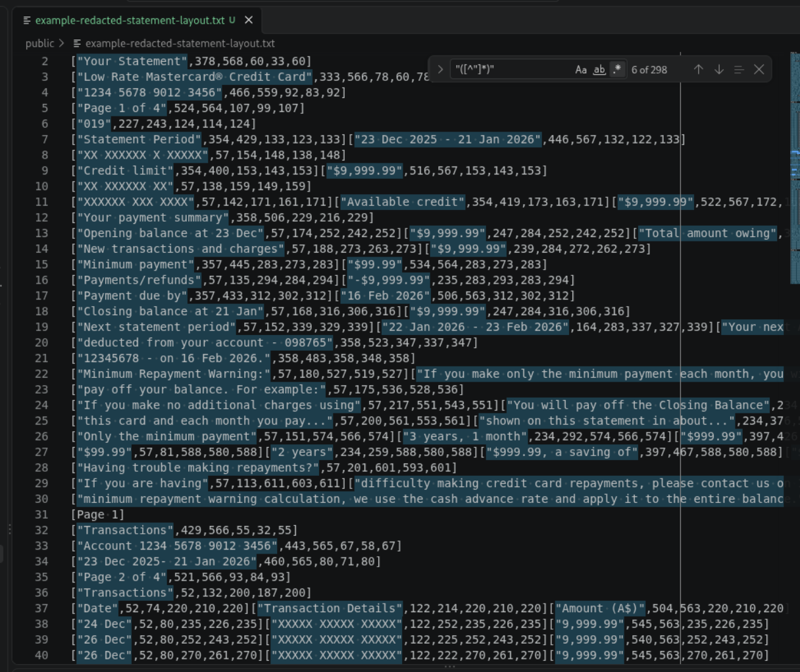Select the example-redacted-statement-layout.txt editor tab
800x672 pixels.
point(137,20)
